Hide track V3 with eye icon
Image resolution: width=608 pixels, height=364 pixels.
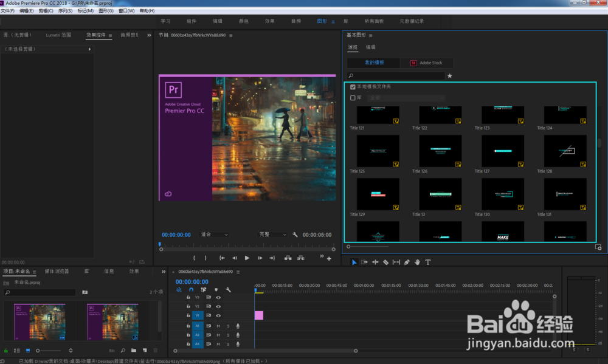click(218, 298)
